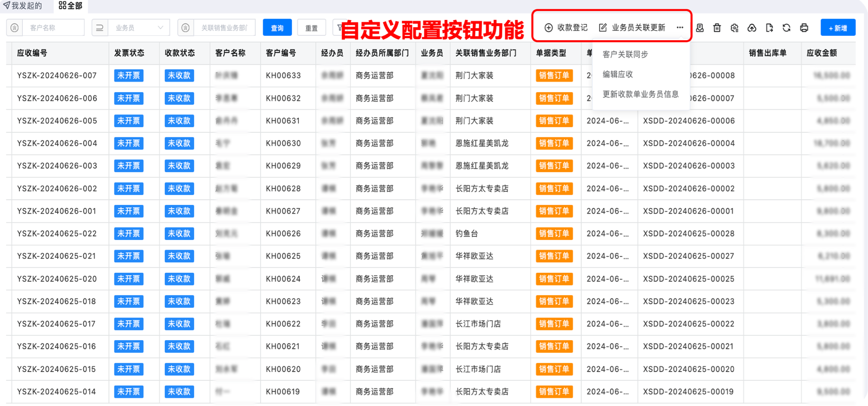Click the blue +新增 button
This screenshot has width=868, height=406.
point(837,28)
